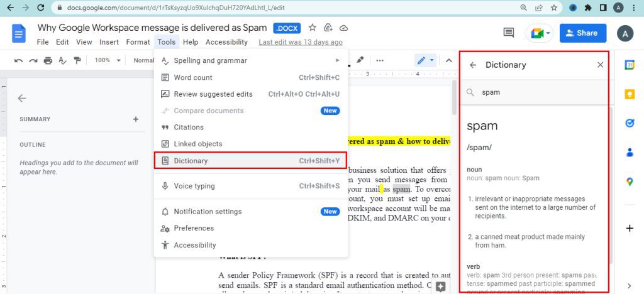Open the Normal text style dropdown

(143, 60)
